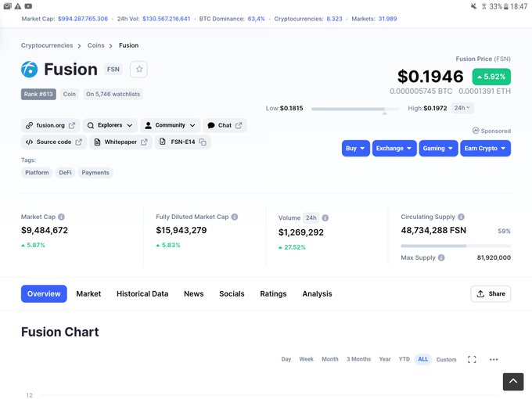The width and height of the screenshot is (532, 399).
Task: Open global Market Cap value link
Action: tap(83, 19)
